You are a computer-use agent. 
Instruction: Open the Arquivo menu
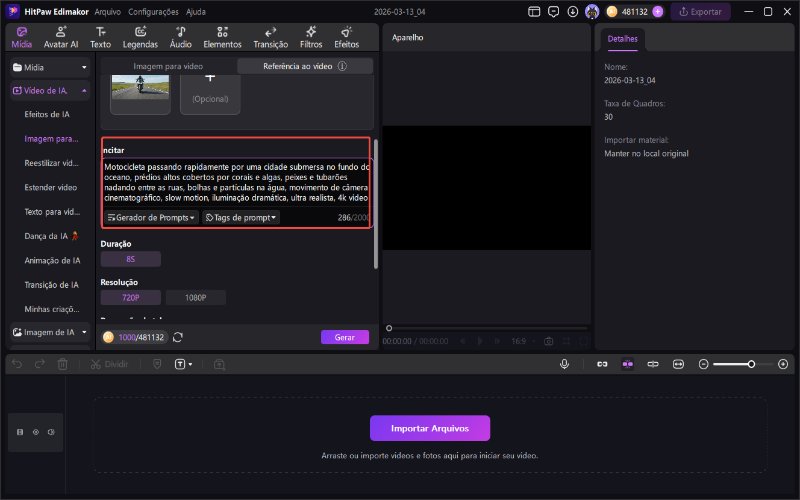tap(108, 11)
